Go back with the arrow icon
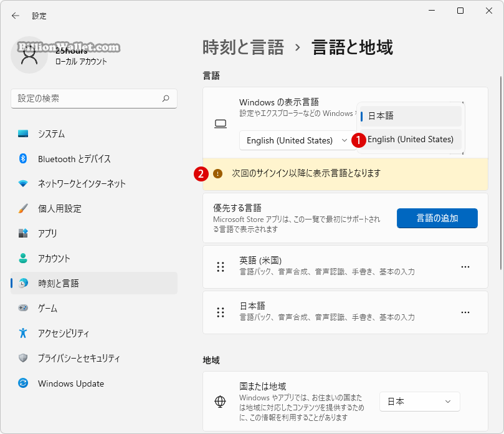The width and height of the screenshot is (504, 434). point(15,16)
